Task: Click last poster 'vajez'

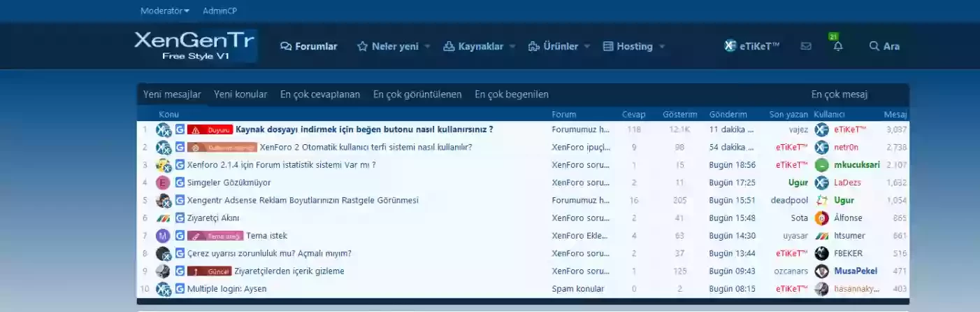Action: pyautogui.click(x=798, y=129)
